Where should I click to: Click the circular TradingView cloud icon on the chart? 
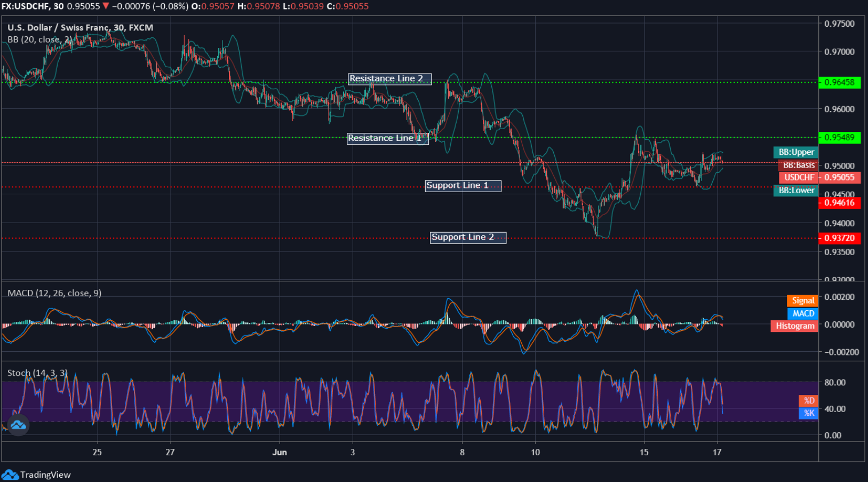(x=19, y=426)
